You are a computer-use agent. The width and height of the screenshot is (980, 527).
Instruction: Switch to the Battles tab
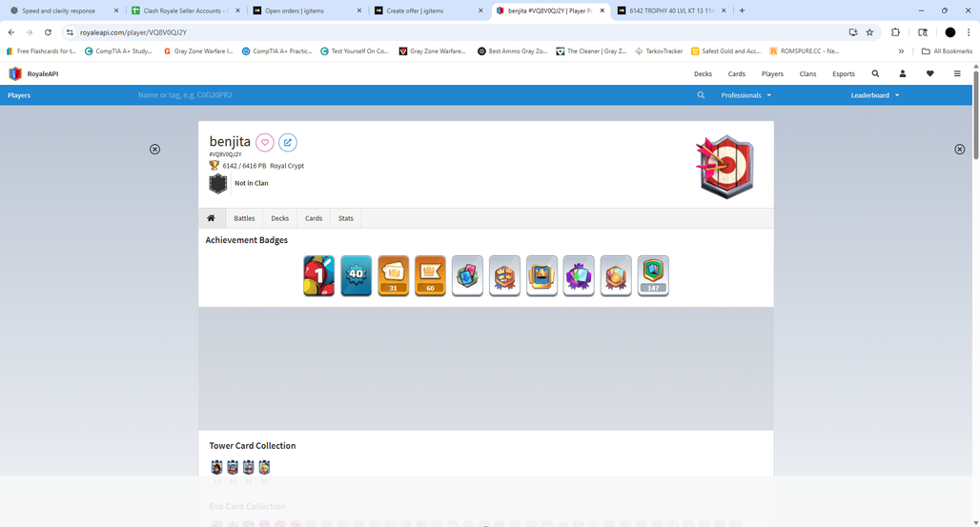click(x=244, y=218)
